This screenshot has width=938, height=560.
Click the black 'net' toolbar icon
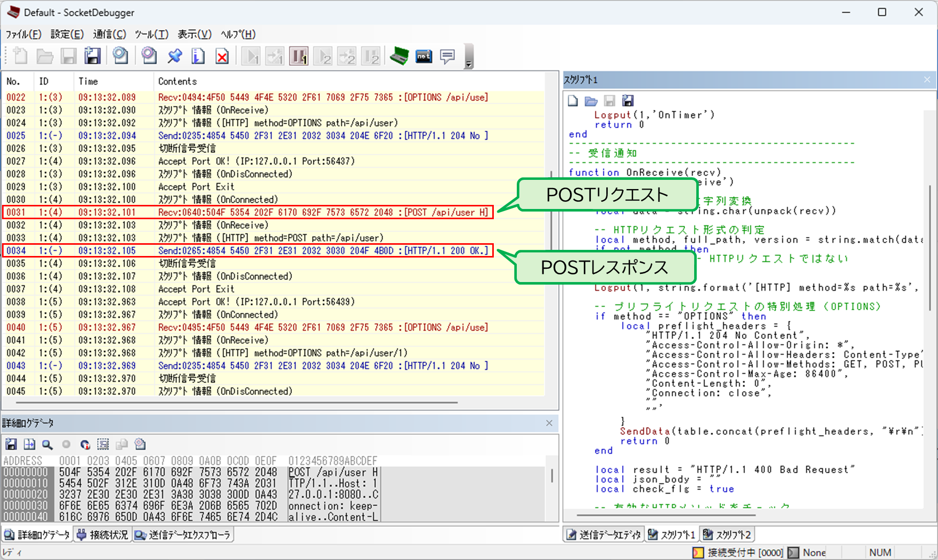pyautogui.click(x=423, y=56)
